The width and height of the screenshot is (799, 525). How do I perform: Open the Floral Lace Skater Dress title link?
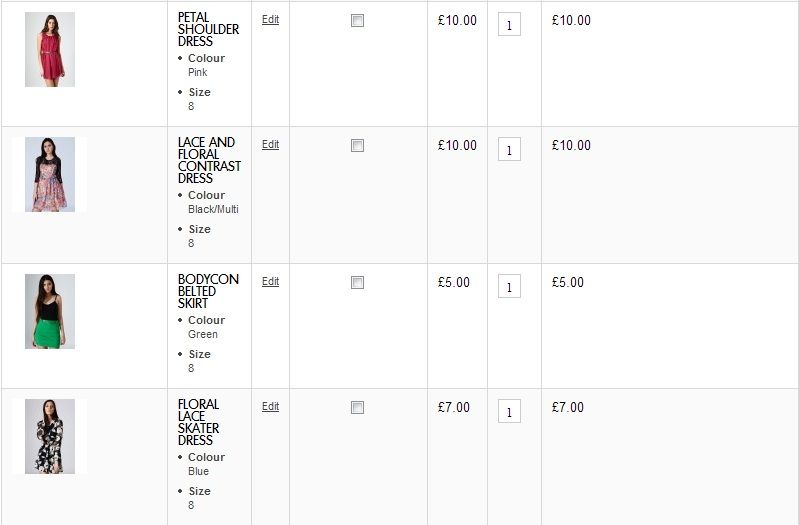198,422
